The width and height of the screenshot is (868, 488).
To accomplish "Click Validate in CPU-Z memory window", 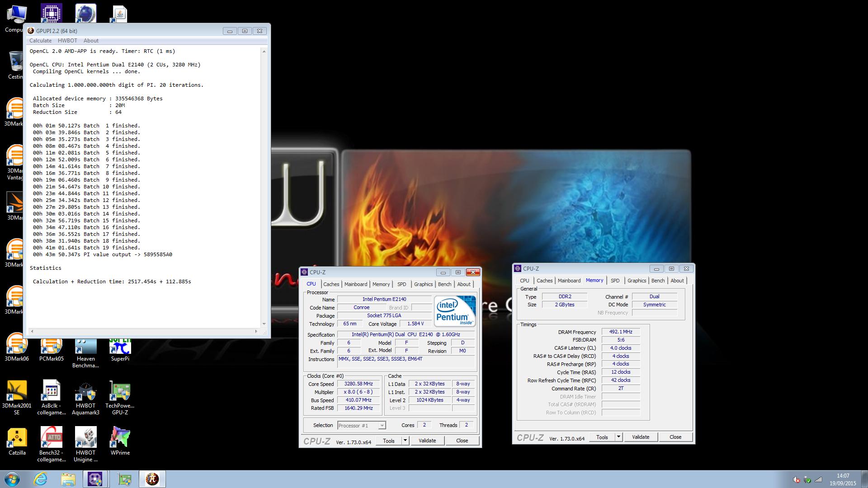I will click(641, 437).
